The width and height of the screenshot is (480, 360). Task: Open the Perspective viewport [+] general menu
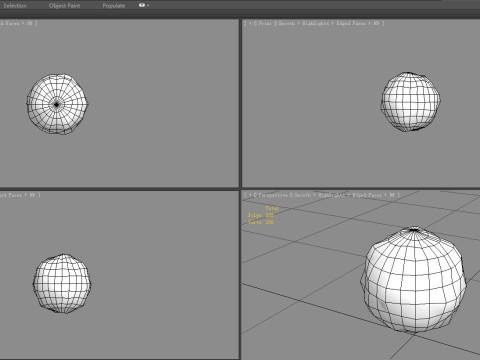(250, 195)
